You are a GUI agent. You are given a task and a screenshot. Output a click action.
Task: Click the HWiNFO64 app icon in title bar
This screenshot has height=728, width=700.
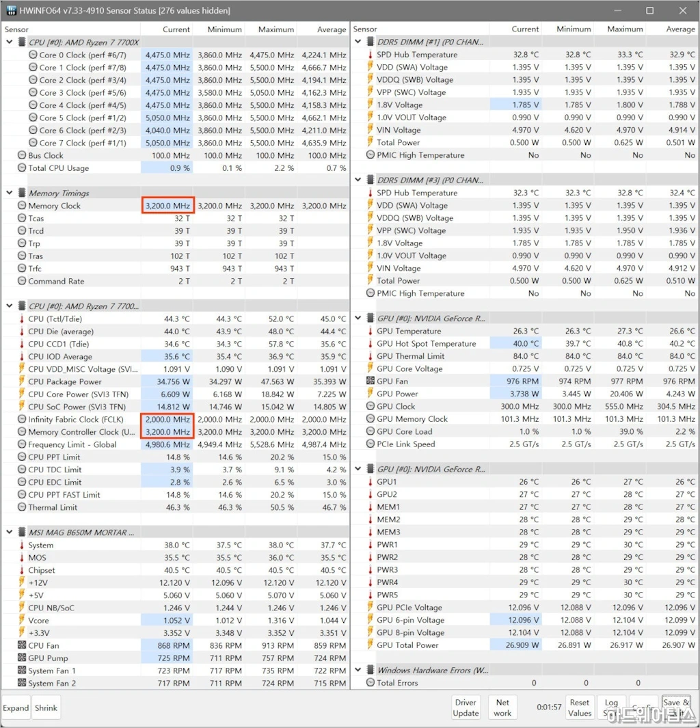11,10
